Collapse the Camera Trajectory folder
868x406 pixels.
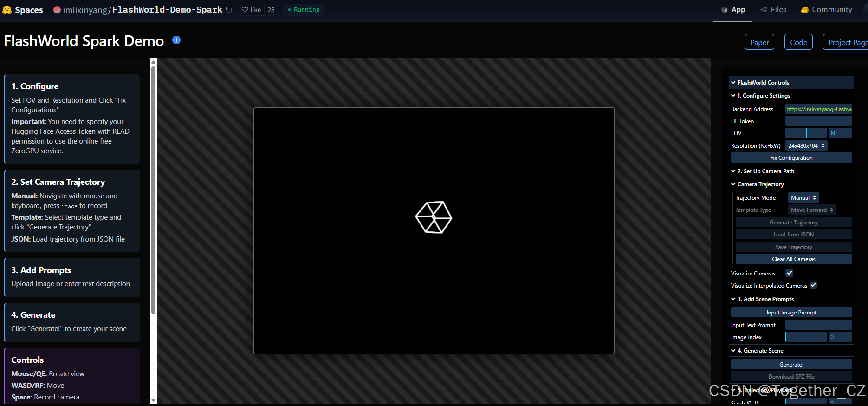(x=791, y=184)
